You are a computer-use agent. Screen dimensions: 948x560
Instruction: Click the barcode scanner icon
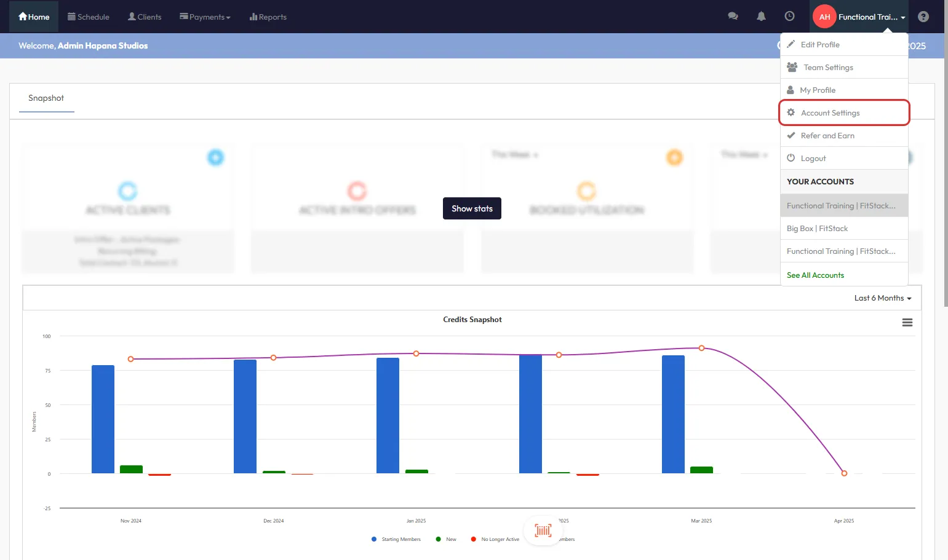point(543,530)
